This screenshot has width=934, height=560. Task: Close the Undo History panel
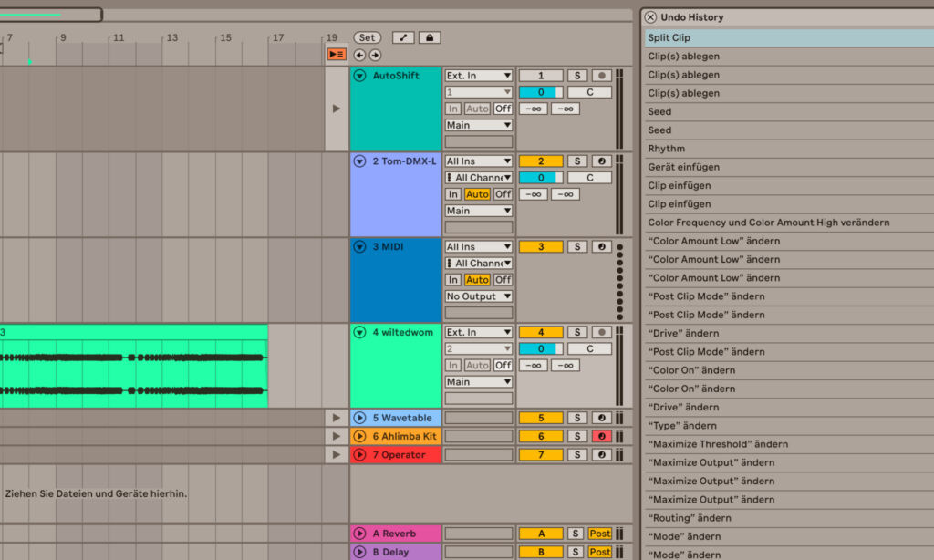coord(650,17)
